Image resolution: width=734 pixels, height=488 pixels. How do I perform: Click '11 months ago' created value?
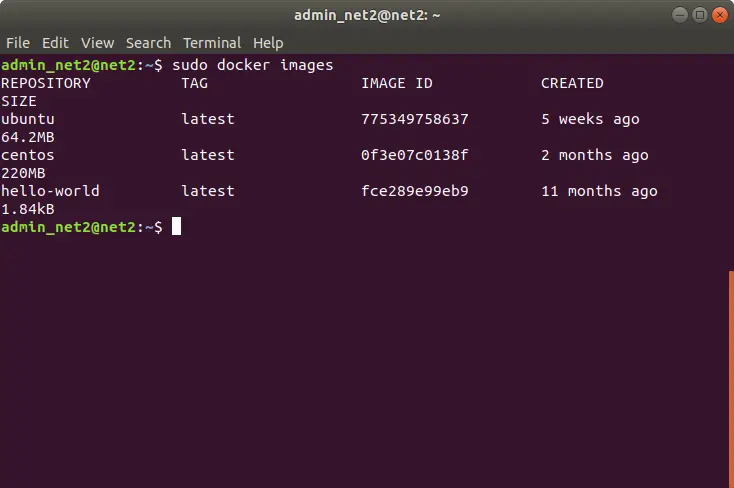point(599,191)
